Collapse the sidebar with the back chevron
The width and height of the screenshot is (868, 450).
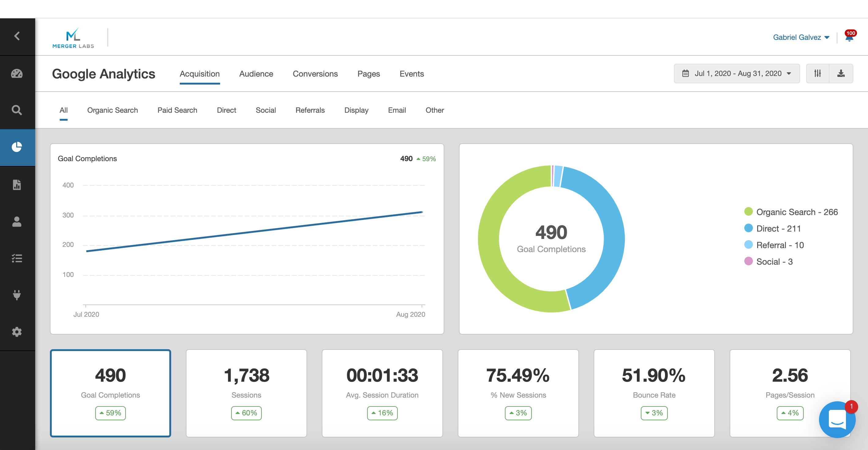tap(17, 36)
